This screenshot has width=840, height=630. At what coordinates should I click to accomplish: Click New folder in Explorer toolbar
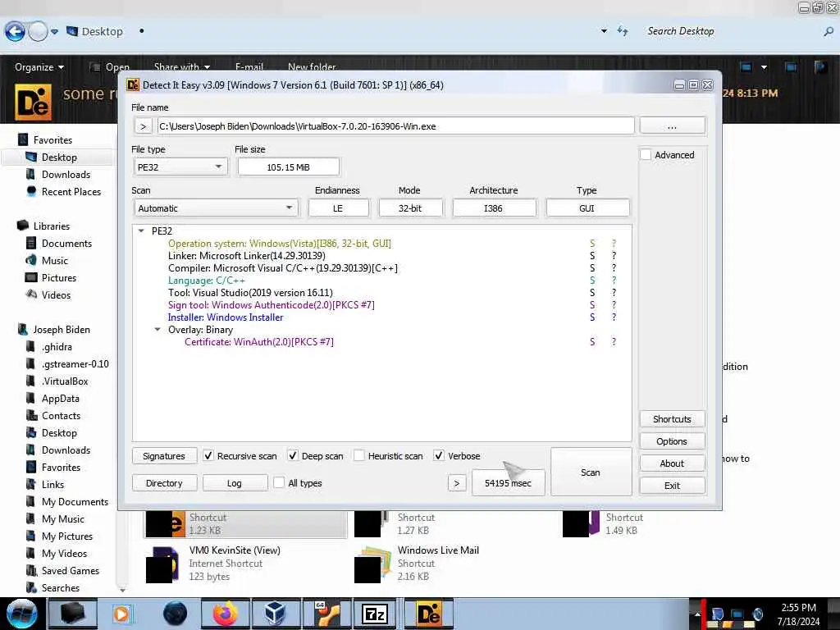coord(312,67)
